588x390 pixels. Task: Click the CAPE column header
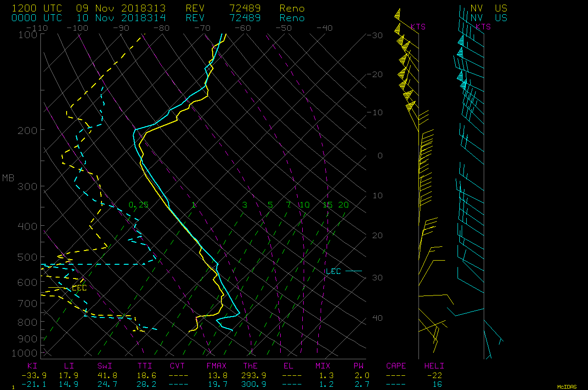coord(396,366)
